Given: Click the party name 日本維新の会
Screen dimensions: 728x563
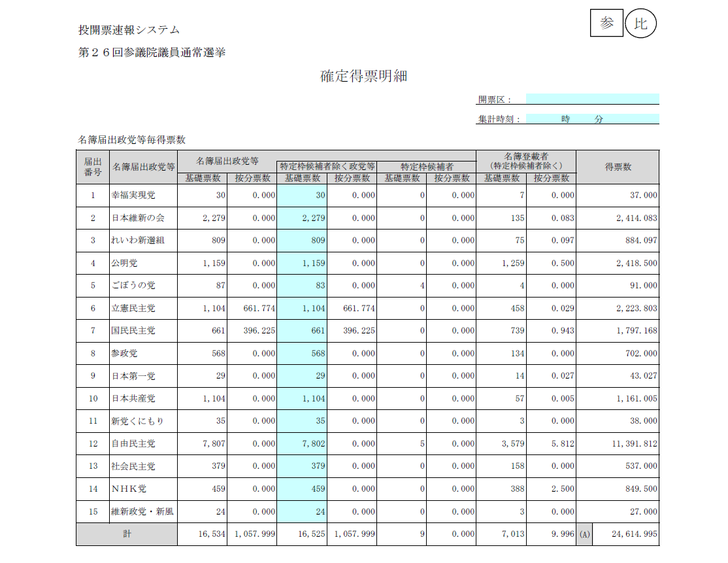Looking at the screenshot, I should 138,218.
